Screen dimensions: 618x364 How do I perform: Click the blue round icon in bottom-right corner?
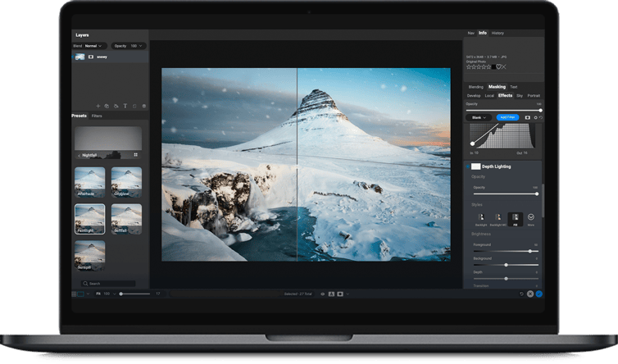[x=539, y=293]
